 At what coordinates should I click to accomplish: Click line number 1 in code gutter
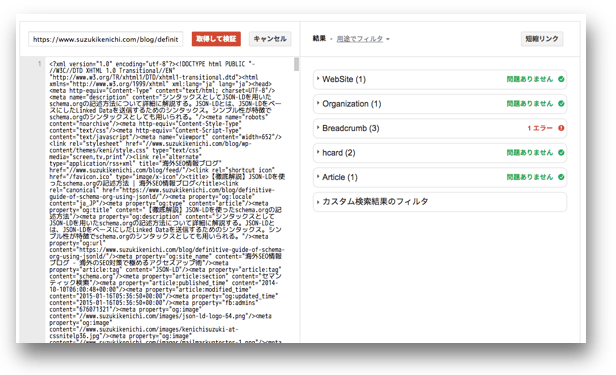(x=39, y=64)
